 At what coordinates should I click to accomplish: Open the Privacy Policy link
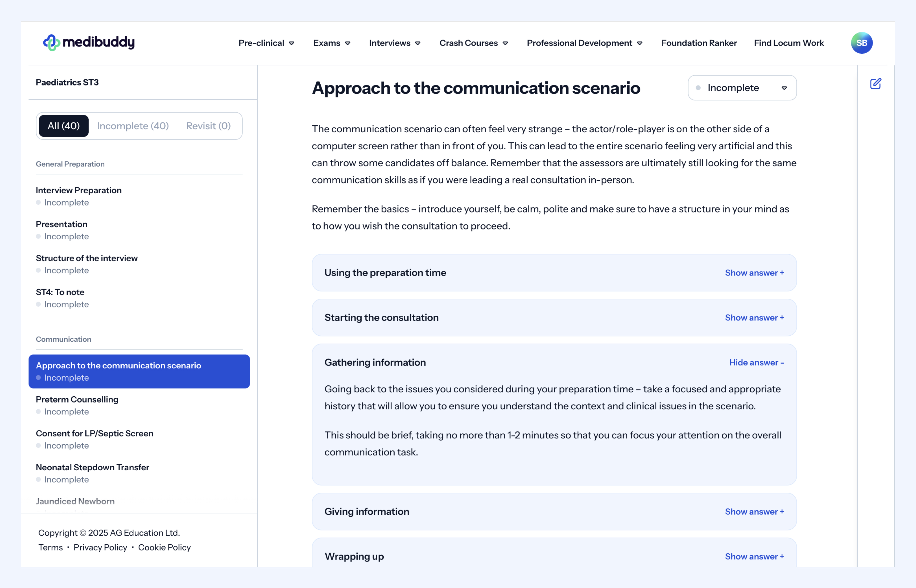(100, 548)
